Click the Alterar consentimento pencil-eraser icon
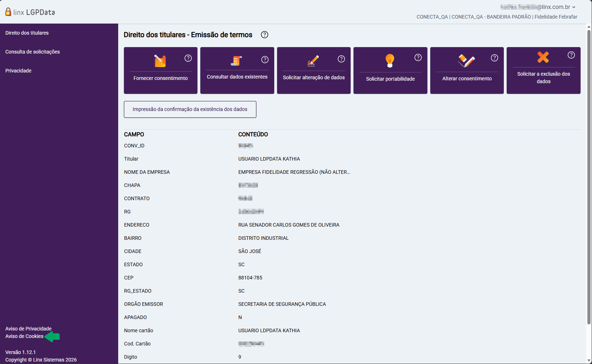The image size is (592, 364). click(x=466, y=61)
